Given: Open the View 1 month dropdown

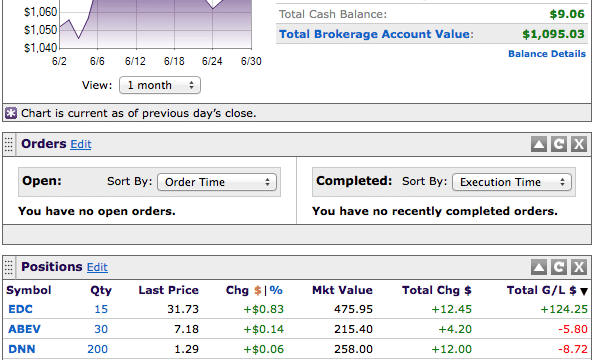Looking at the screenshot, I should pos(160,85).
